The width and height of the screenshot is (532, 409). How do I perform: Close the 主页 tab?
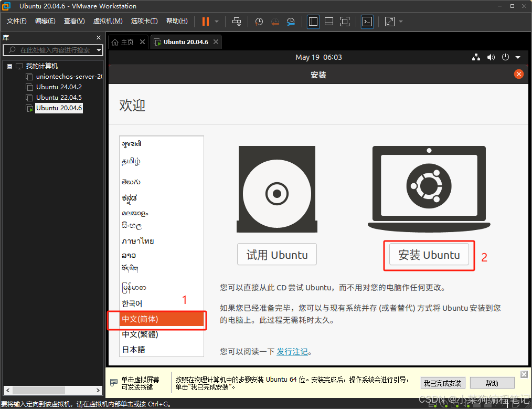point(143,42)
